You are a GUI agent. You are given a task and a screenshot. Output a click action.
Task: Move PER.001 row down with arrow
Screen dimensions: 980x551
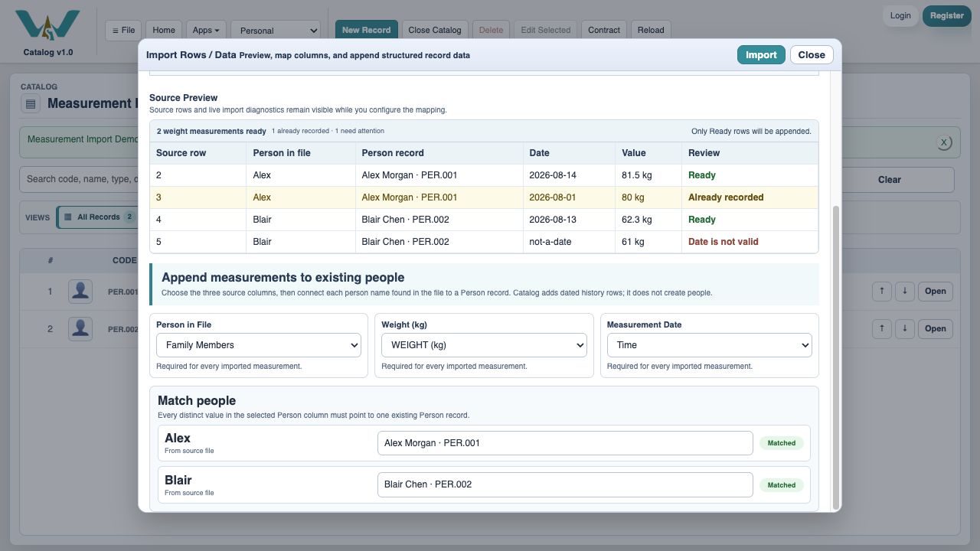pos(905,291)
